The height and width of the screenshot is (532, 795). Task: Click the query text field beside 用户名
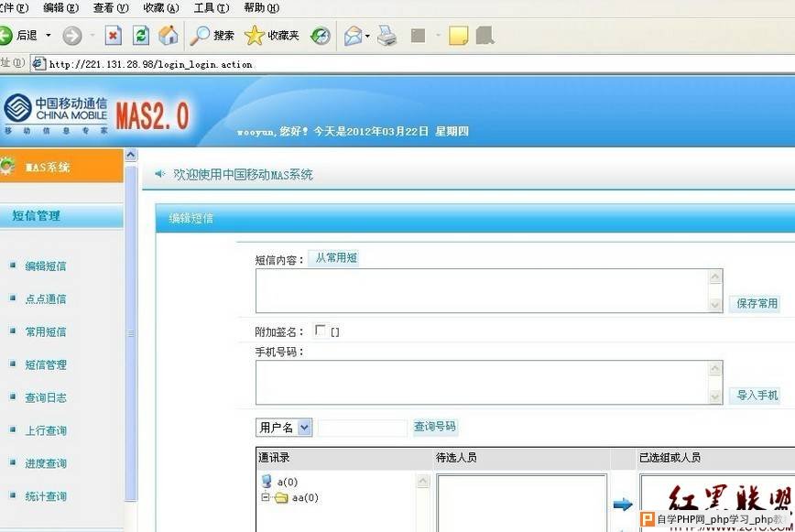(x=363, y=428)
